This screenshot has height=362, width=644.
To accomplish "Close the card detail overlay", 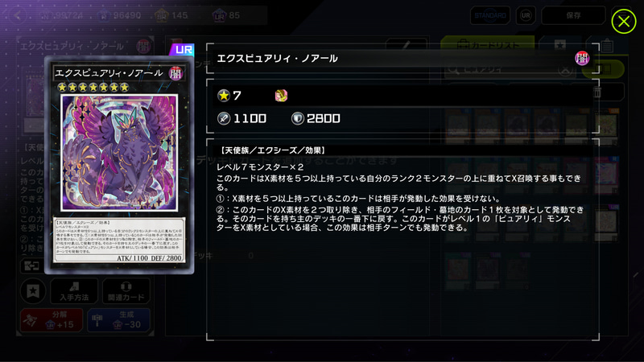I will point(623,21).
